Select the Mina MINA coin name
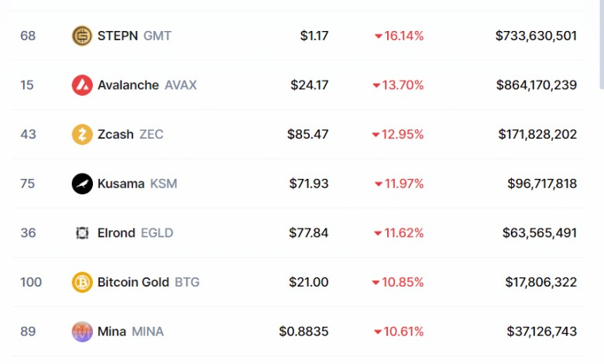This screenshot has width=604, height=364. [130, 331]
